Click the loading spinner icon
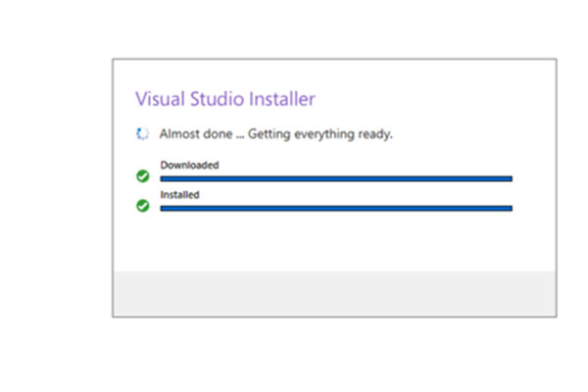 [x=142, y=133]
